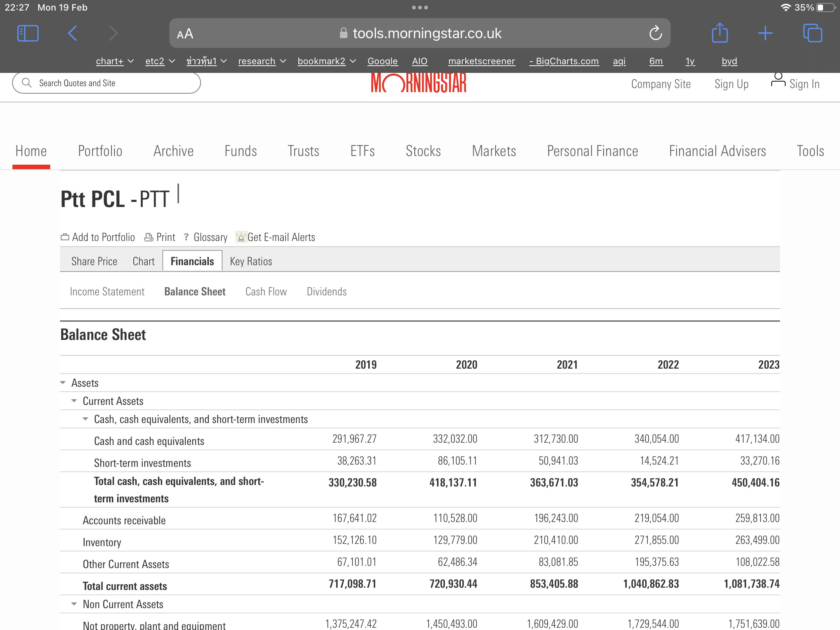Image resolution: width=840 pixels, height=630 pixels.
Task: Switch to the Key Ratios tab
Action: [x=251, y=261]
